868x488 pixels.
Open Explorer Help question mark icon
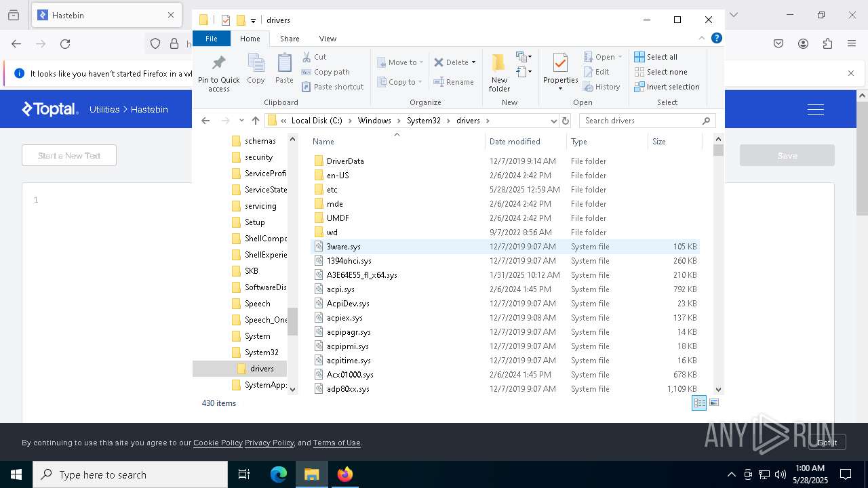coord(716,38)
